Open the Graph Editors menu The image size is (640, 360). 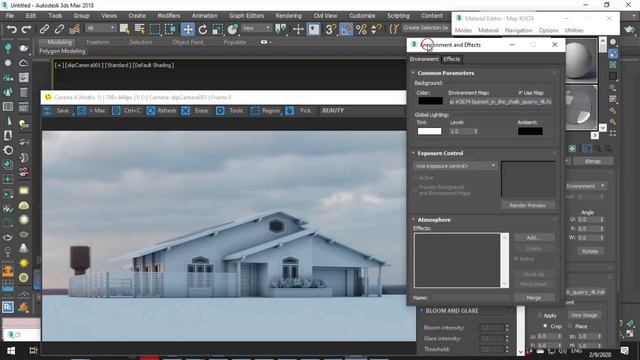(247, 16)
